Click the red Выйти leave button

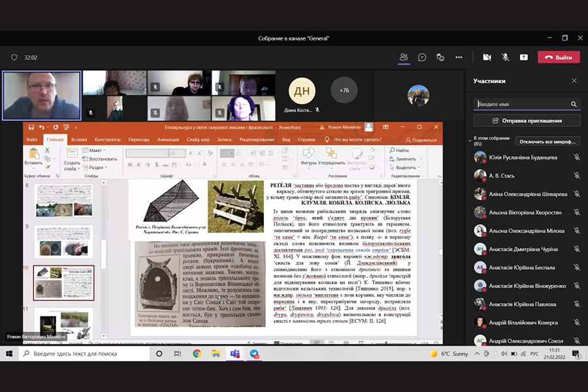pyautogui.click(x=559, y=57)
